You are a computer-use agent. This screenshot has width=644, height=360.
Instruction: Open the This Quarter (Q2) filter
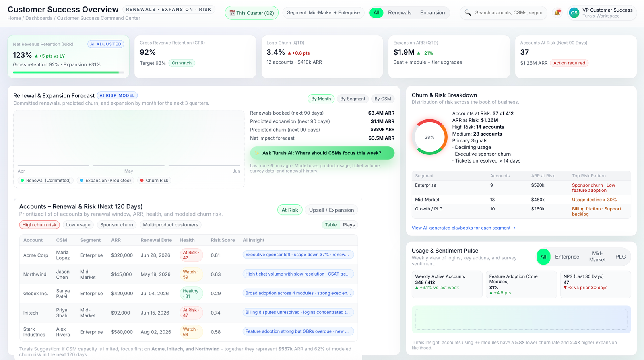coord(252,13)
